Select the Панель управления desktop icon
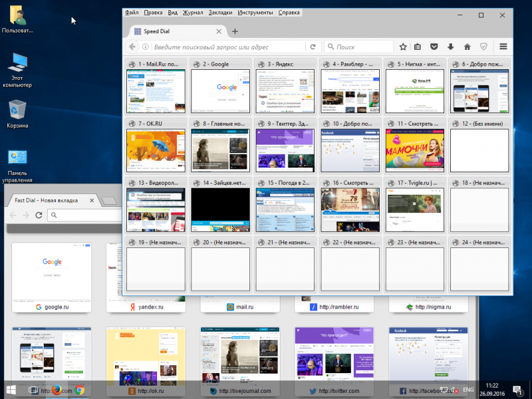The height and width of the screenshot is (399, 532). [17, 166]
